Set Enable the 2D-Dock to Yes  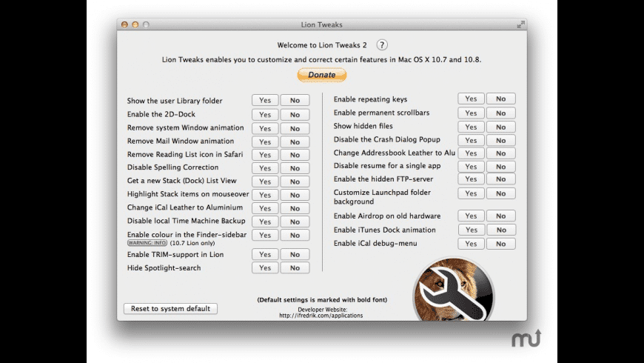point(265,115)
